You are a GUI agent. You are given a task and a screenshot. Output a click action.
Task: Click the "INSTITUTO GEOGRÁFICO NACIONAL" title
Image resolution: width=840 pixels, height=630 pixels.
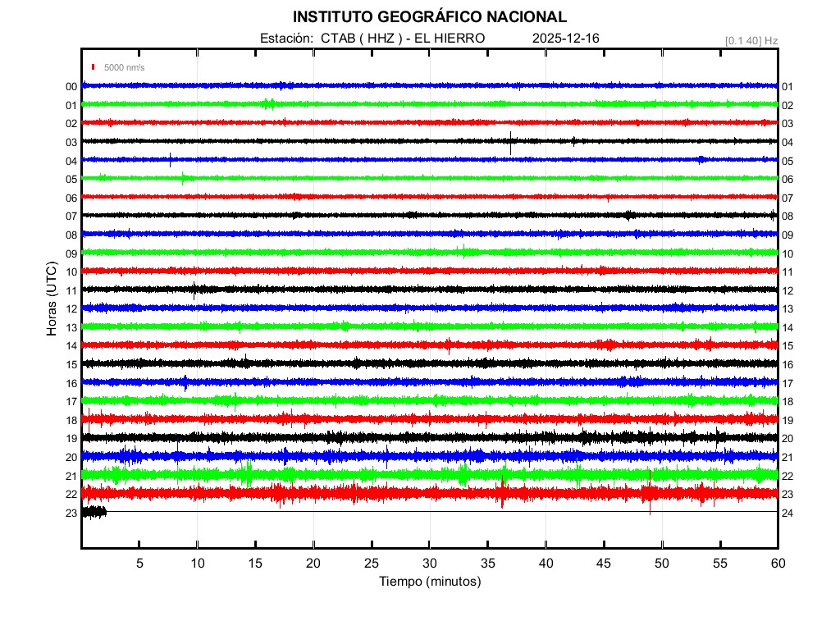[x=430, y=17]
